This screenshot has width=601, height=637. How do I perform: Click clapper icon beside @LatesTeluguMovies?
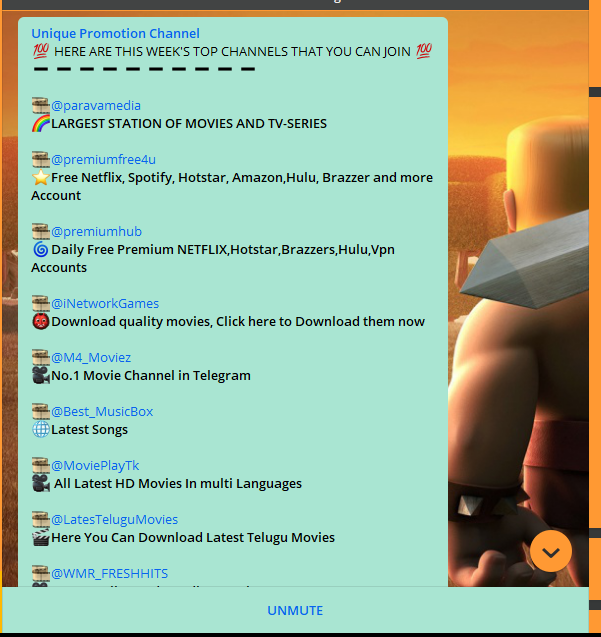point(41,520)
